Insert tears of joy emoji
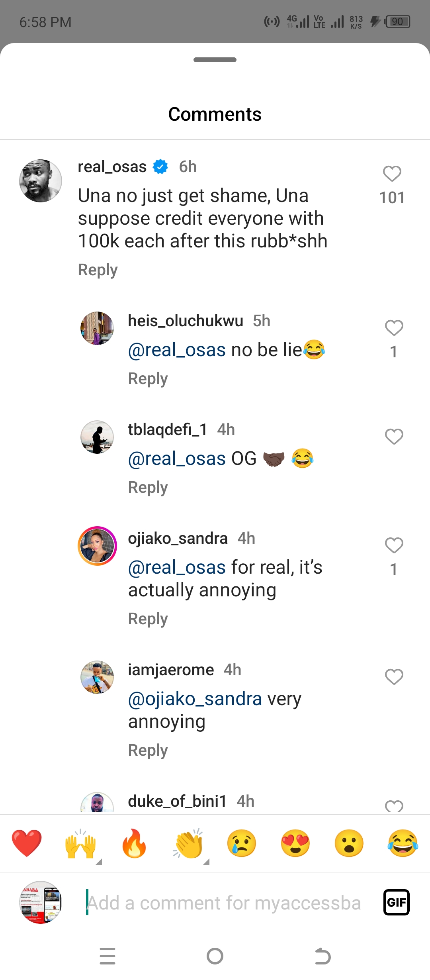This screenshot has width=430, height=980. point(403,843)
